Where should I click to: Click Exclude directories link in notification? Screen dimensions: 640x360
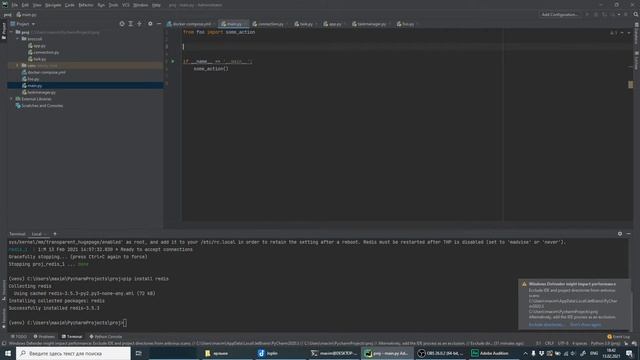[546, 325]
